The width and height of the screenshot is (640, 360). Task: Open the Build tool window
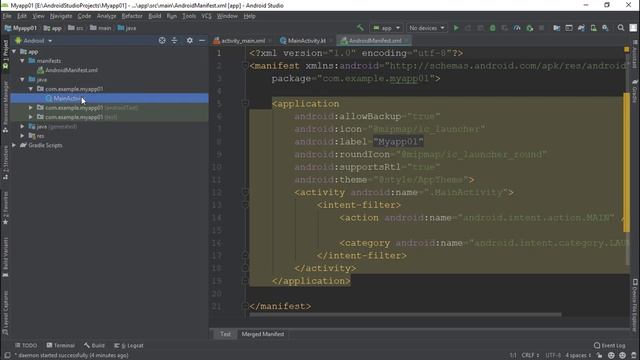tap(94, 345)
